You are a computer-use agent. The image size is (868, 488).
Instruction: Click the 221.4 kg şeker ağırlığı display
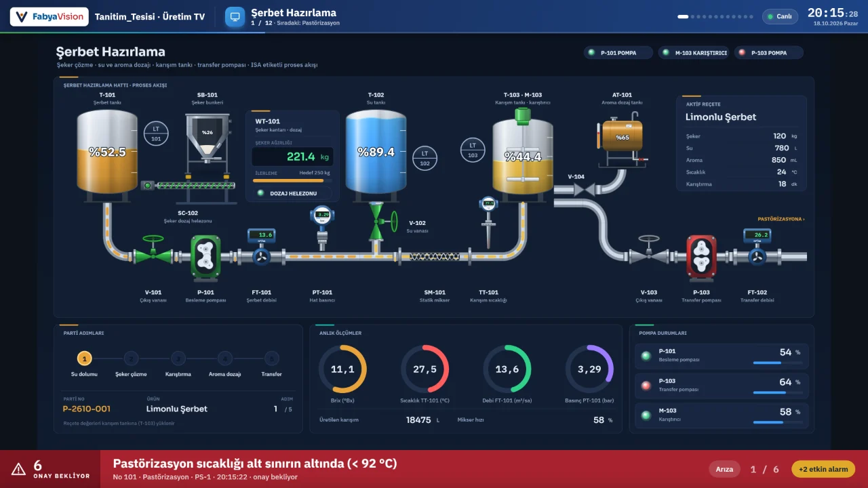pyautogui.click(x=293, y=157)
